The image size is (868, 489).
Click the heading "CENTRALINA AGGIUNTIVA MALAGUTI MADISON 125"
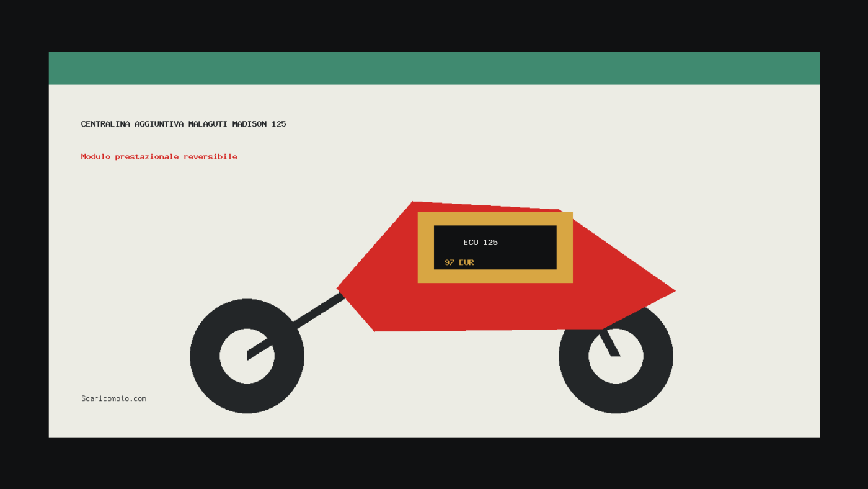[x=184, y=124]
